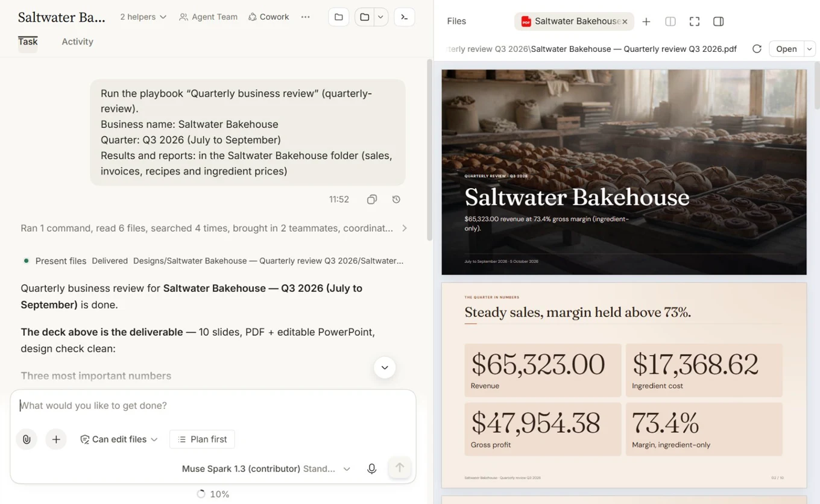Click the Saltwater Bakehouse cover slide
The width and height of the screenshot is (820, 504).
[624, 172]
